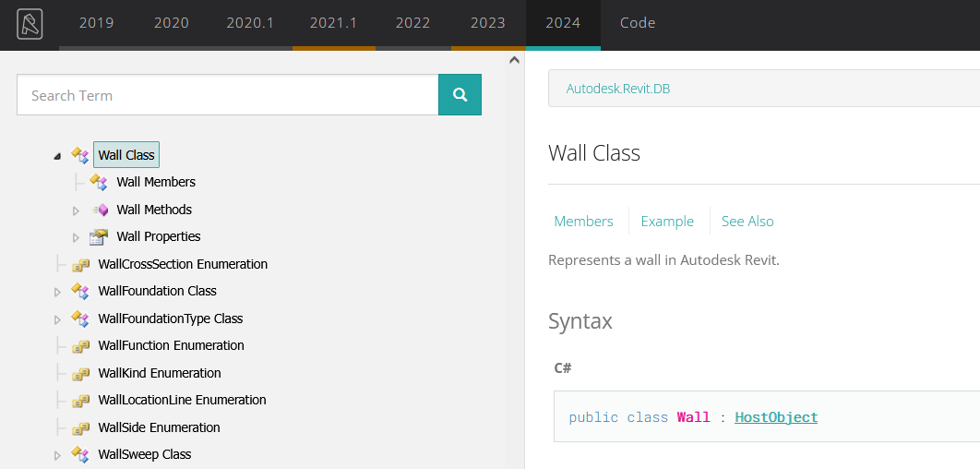Click the Wall Class page heading
Viewport: 980px width, 469px height.
[x=594, y=153]
